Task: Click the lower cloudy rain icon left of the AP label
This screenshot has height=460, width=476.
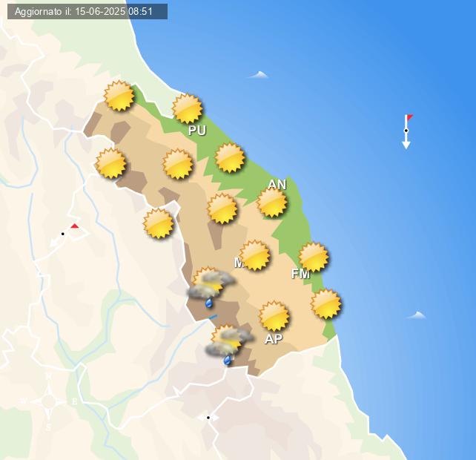Action: 229,345
